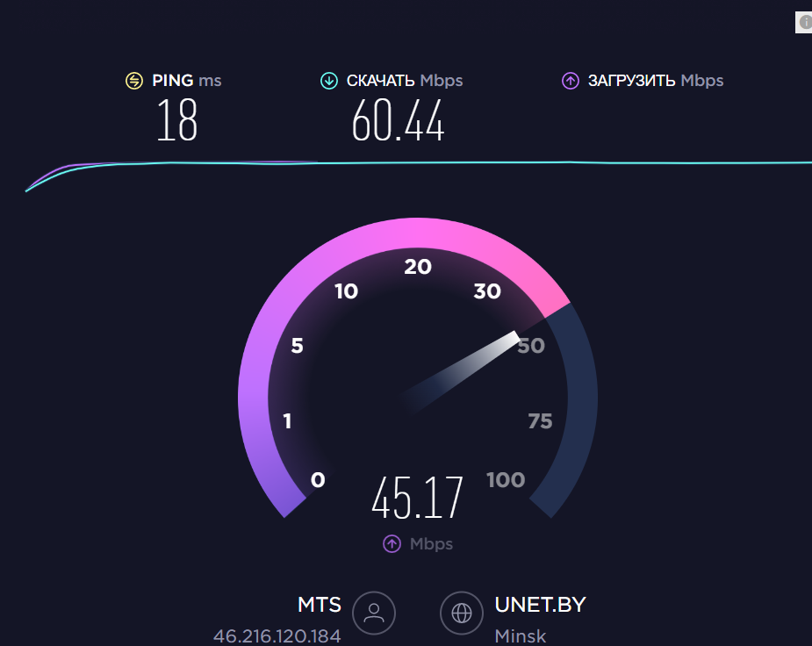The image size is (812, 646).
Task: Click the ping value 18
Action: click(x=177, y=120)
